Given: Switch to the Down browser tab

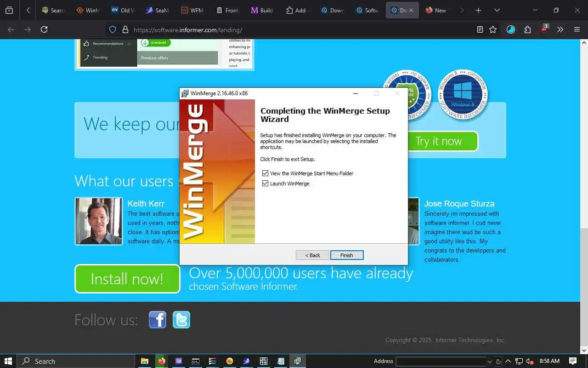Looking at the screenshot, I should click(332, 10).
